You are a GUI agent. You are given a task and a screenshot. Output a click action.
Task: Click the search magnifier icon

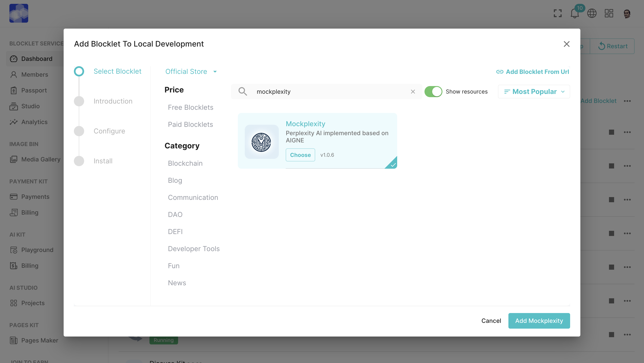click(242, 92)
